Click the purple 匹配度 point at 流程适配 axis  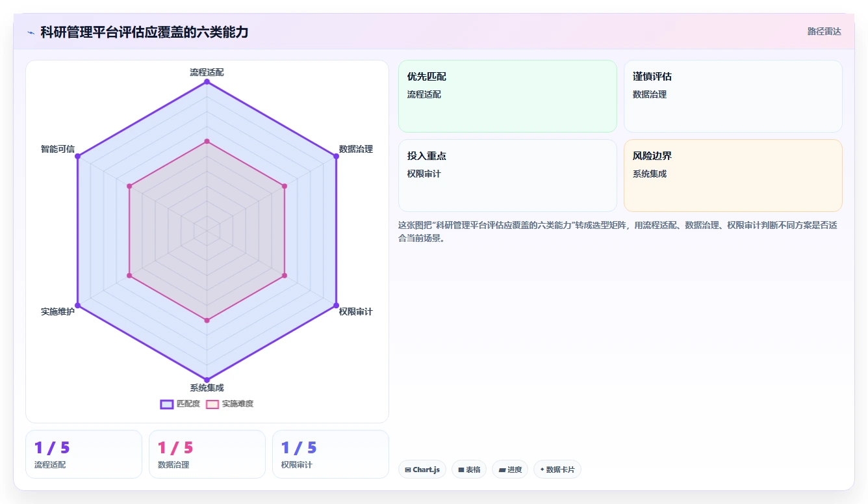point(207,82)
